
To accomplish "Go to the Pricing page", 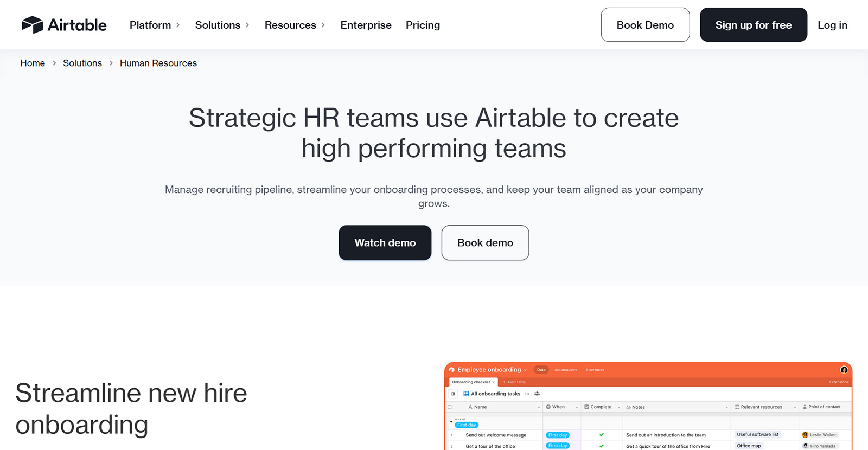I will point(423,25).
